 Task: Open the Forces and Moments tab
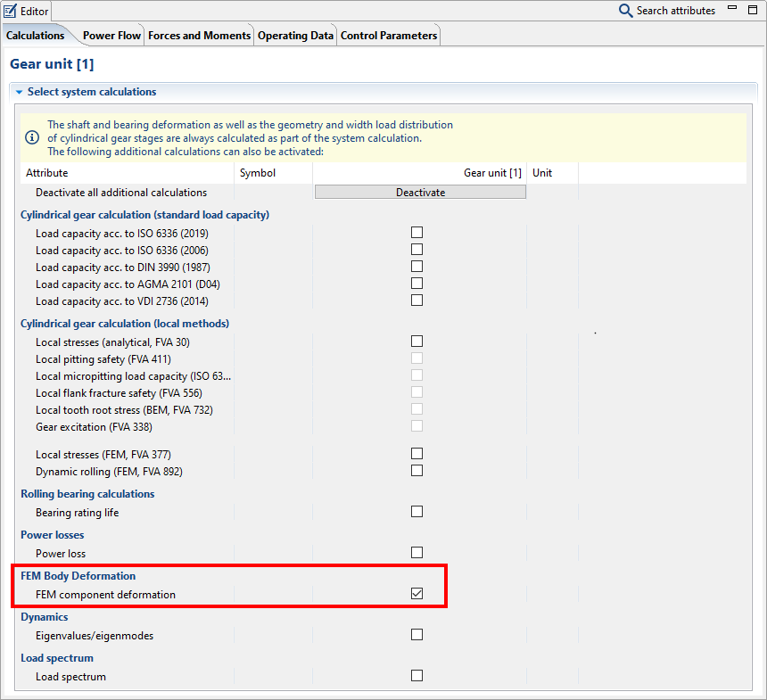[199, 36]
